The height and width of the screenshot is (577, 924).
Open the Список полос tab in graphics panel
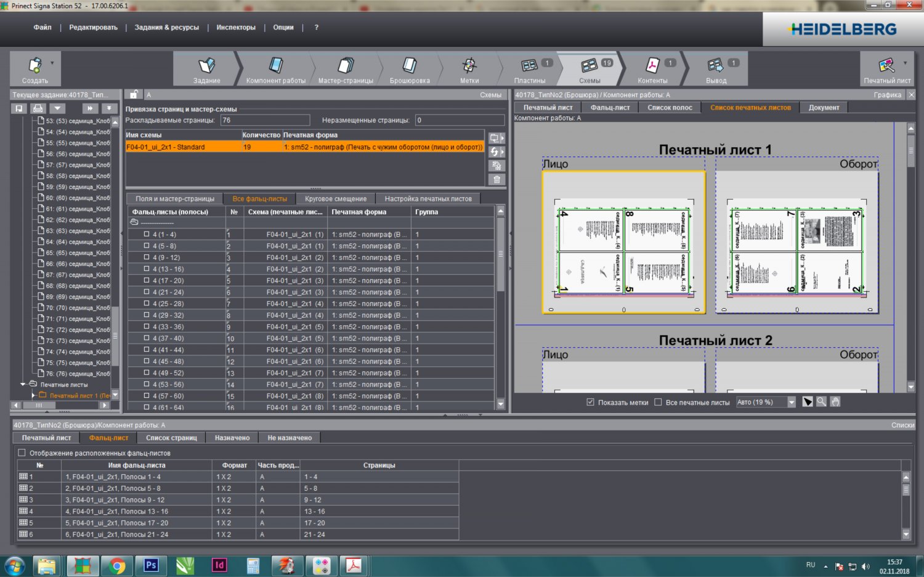click(670, 108)
